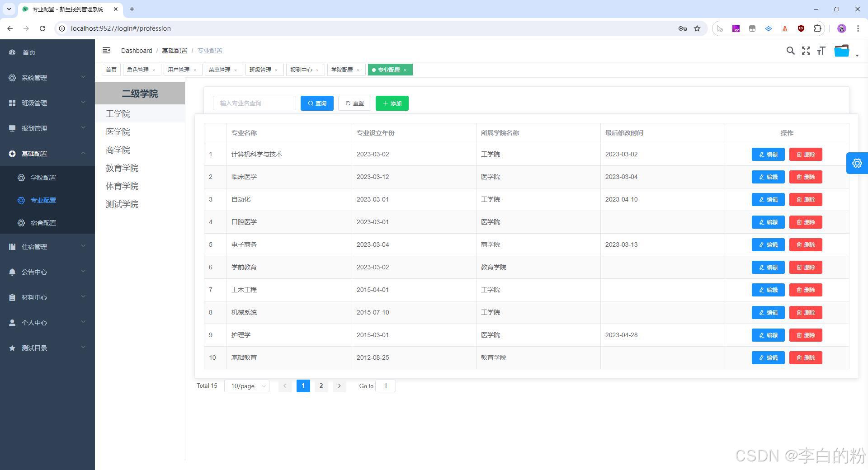Delete the 土木工程 row
Viewport: 868px width, 470px height.
(806, 290)
